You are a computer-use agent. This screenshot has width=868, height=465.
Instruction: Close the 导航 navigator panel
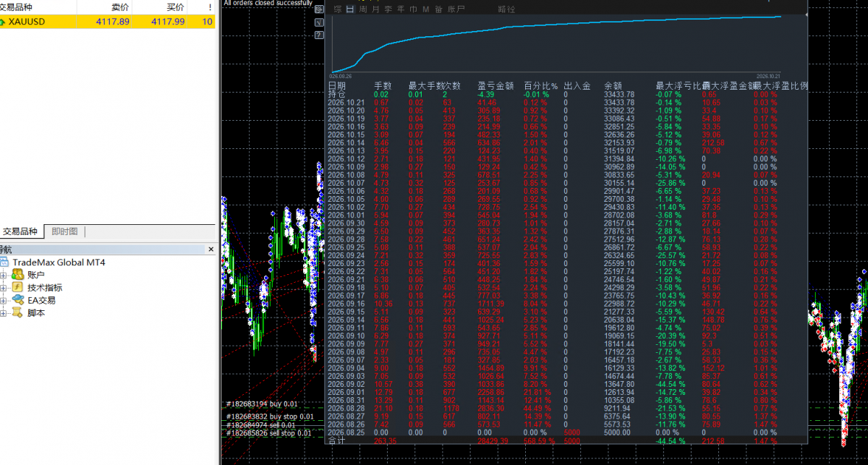pos(210,249)
